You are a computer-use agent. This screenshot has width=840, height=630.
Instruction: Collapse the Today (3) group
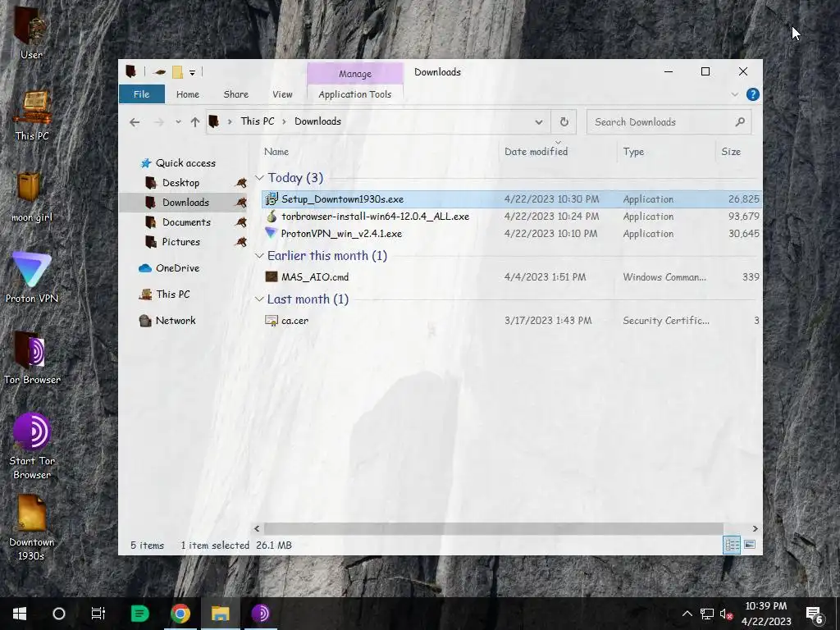click(x=259, y=178)
